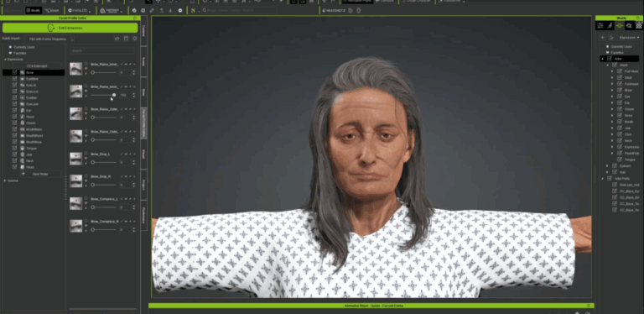Open the Batch Import format dropdown
644x314 pixels.
pyautogui.click(x=49, y=39)
